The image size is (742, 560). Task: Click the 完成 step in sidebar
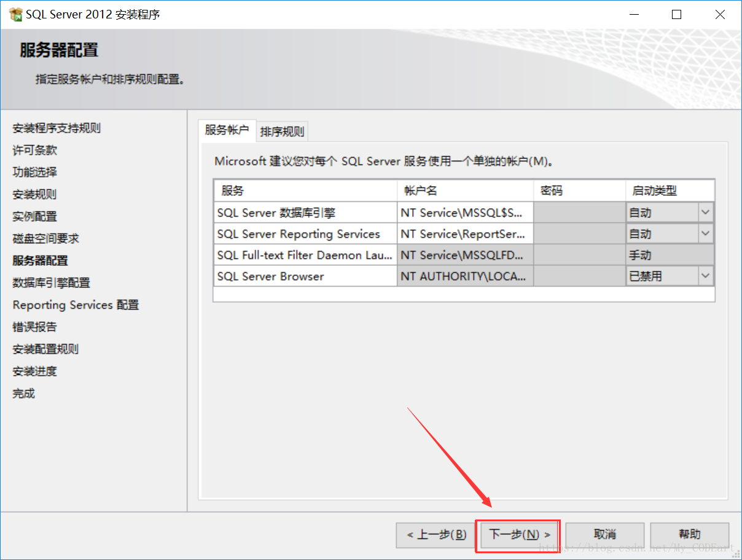pos(24,394)
